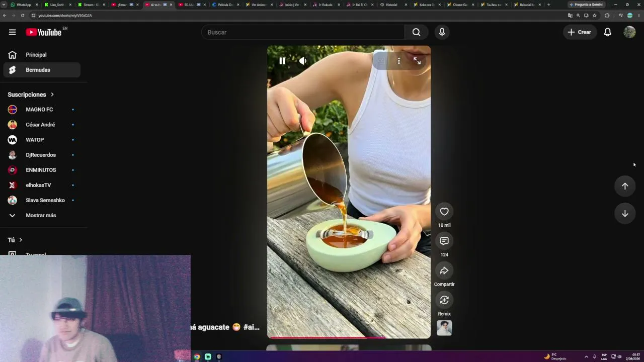Open Principal in the sidebar
644x362 pixels.
pos(42,55)
